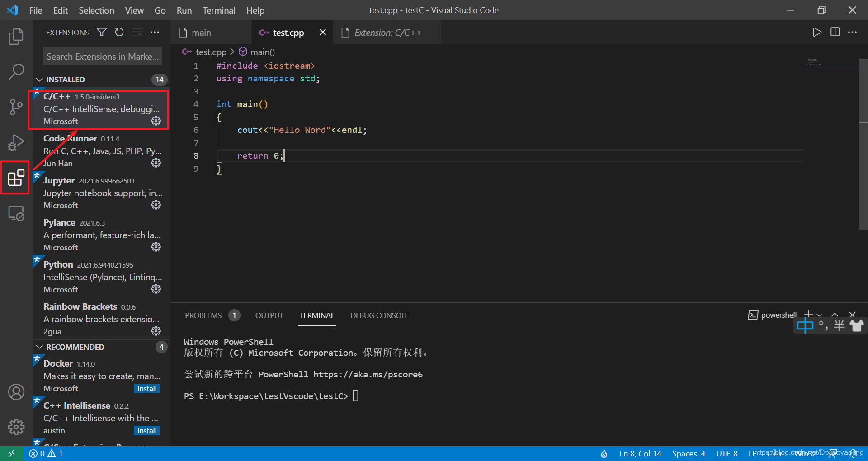868x461 pixels.
Task: Switch to the Extension: C/C++ tab
Action: tap(387, 33)
